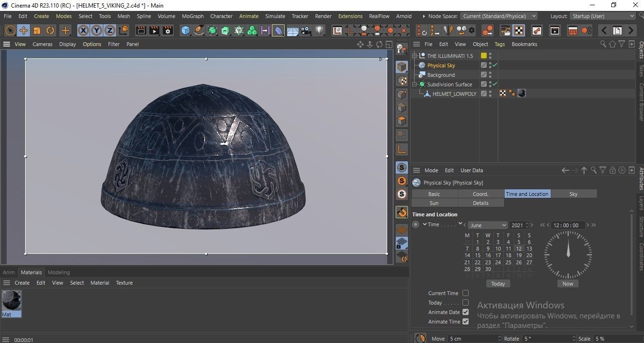Open the Node Space dropdown
The height and width of the screenshot is (343, 644).
499,16
